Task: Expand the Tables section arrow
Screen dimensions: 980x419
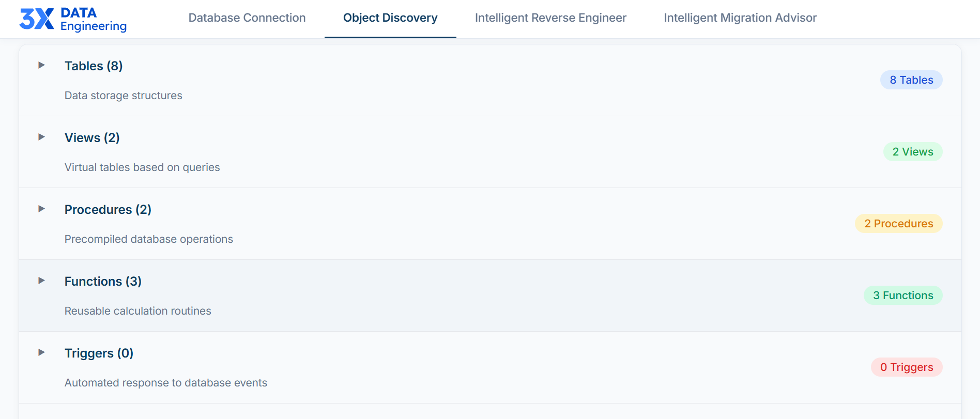Action: pos(42,65)
